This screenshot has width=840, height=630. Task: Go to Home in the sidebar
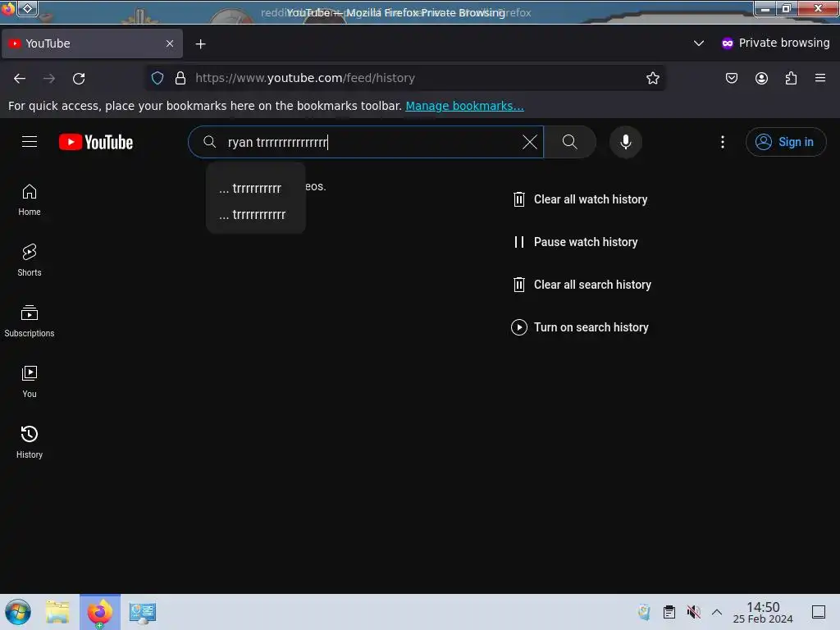pos(30,200)
